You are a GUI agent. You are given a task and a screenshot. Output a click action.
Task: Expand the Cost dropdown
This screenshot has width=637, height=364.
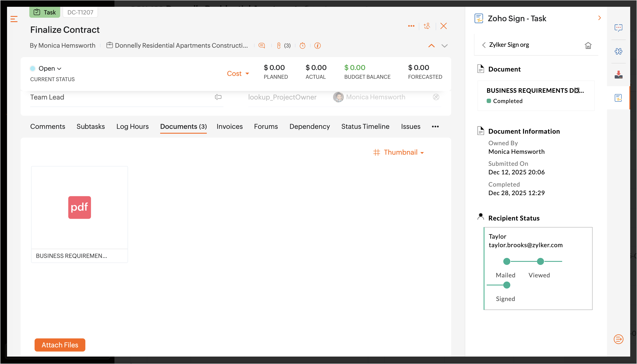click(238, 73)
